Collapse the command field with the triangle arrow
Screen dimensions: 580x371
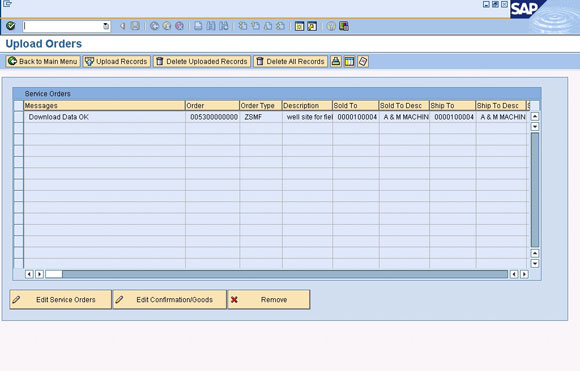click(x=122, y=26)
